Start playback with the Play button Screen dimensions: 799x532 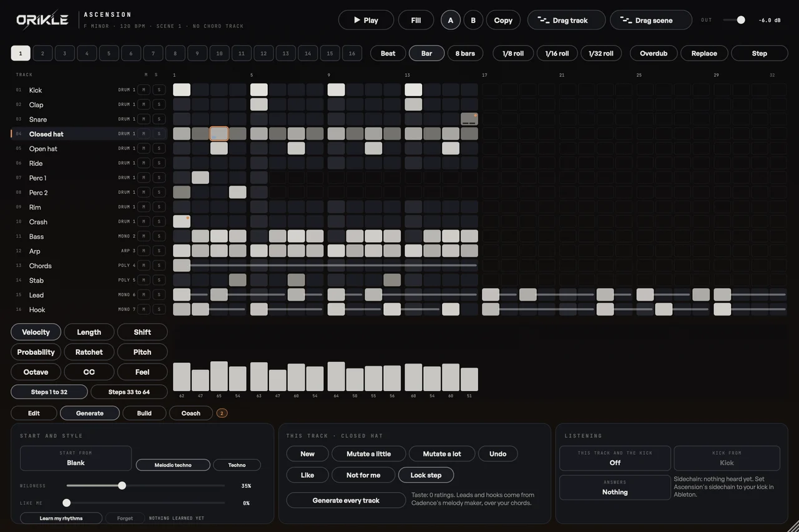[x=366, y=20]
